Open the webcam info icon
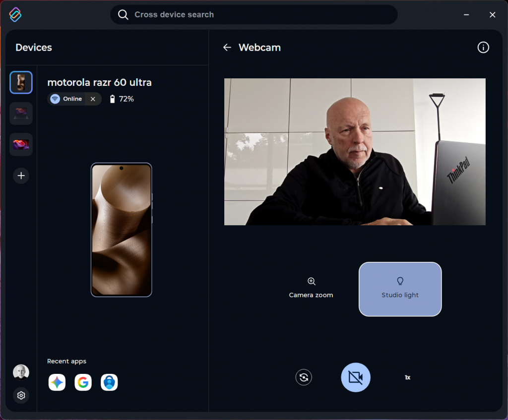Viewport: 508px width, 420px height. 483,48
